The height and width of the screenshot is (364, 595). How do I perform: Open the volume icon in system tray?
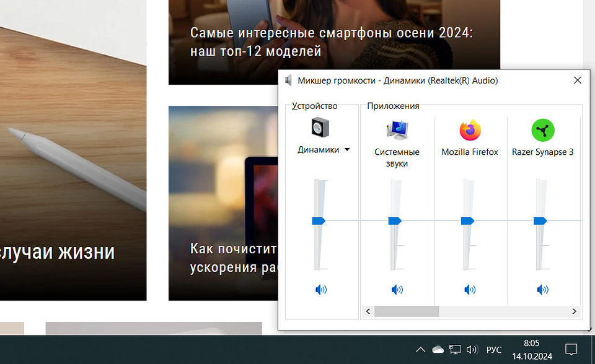click(472, 349)
